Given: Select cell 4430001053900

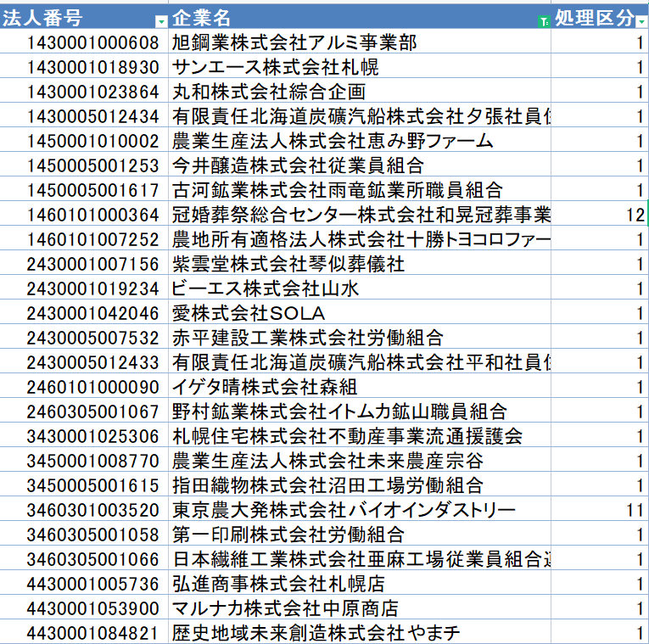Looking at the screenshot, I should [x=84, y=608].
